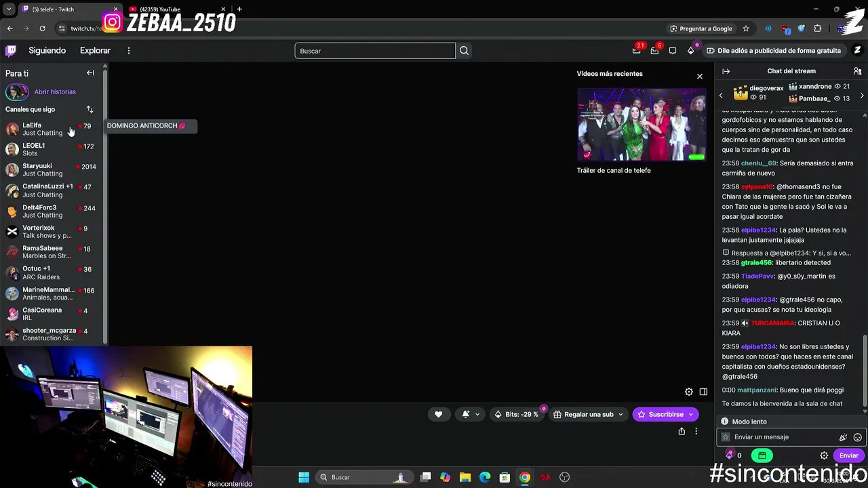Follow channel with the heart button
Screen dimensions: 868x488
pos(438,414)
